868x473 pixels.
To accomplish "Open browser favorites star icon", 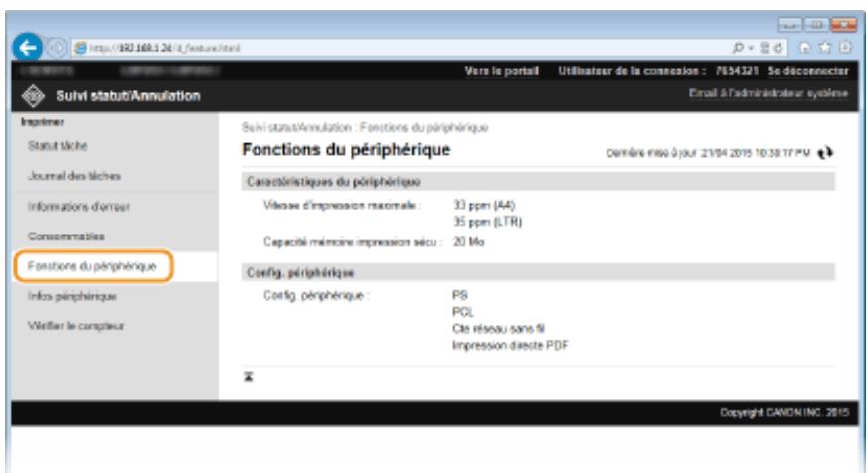I will [825, 48].
